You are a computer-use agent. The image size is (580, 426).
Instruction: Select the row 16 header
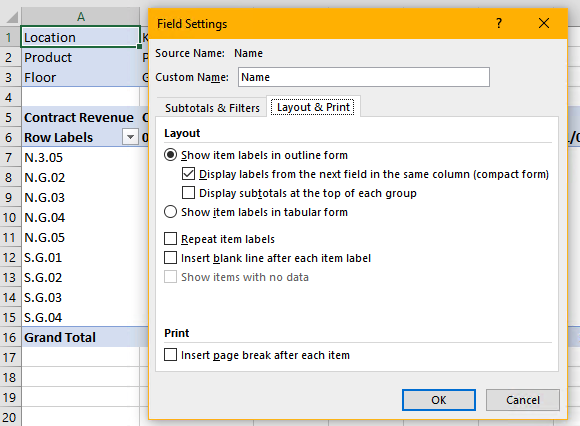point(10,337)
